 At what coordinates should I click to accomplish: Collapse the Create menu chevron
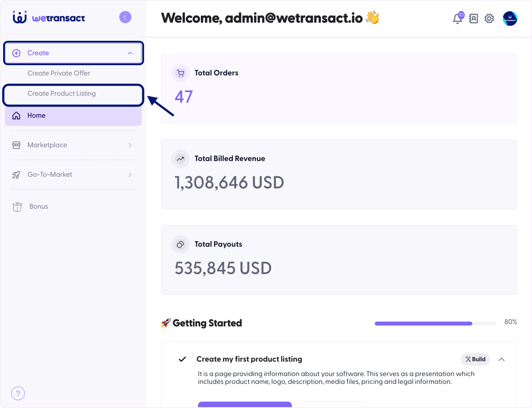tap(130, 53)
